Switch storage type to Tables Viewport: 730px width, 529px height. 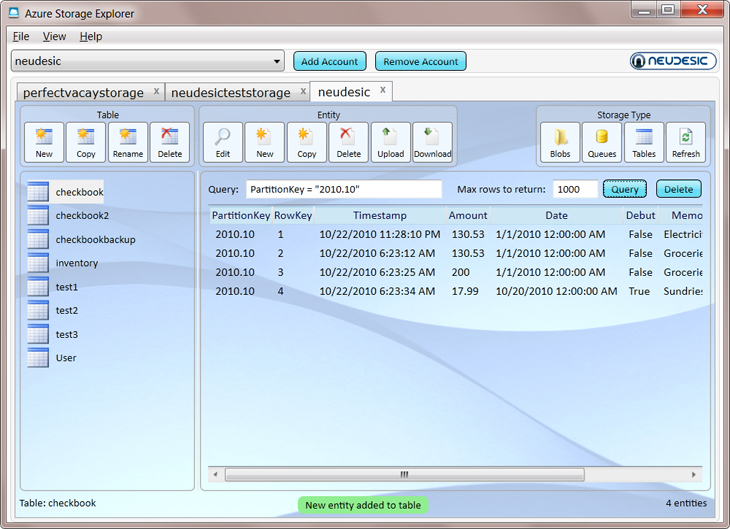point(643,142)
